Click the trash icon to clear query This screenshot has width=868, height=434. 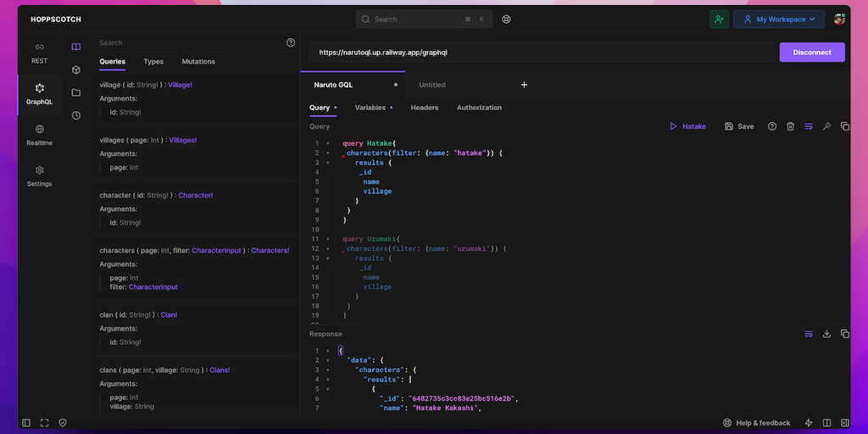(x=790, y=126)
